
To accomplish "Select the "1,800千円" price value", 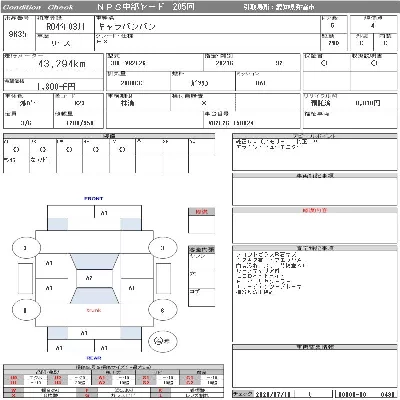I will 56,87.
